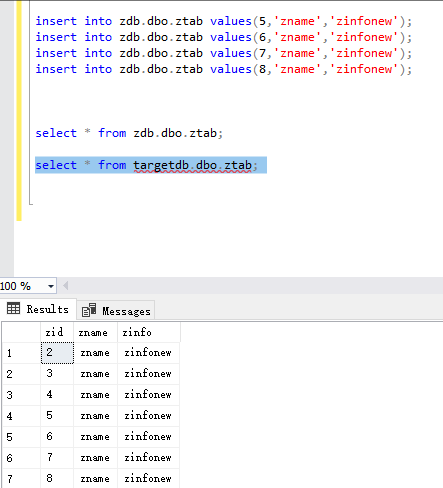The height and width of the screenshot is (488, 443).
Task: Switch to the Results tab
Action: coord(38,309)
